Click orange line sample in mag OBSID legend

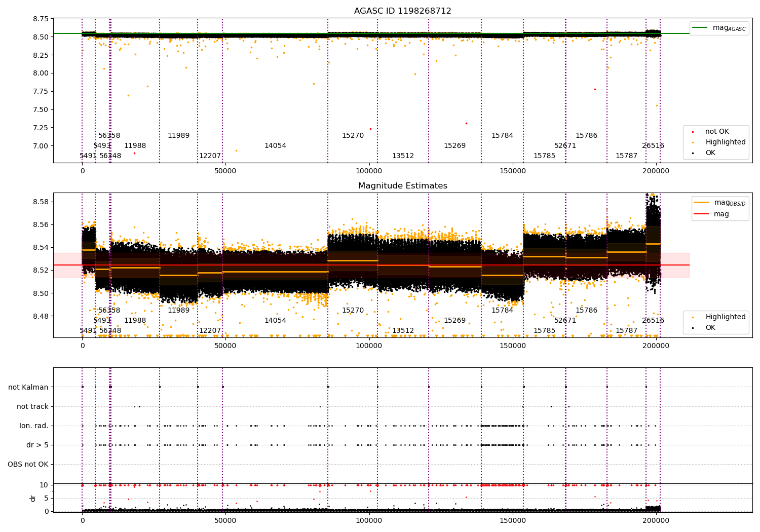coord(702,202)
